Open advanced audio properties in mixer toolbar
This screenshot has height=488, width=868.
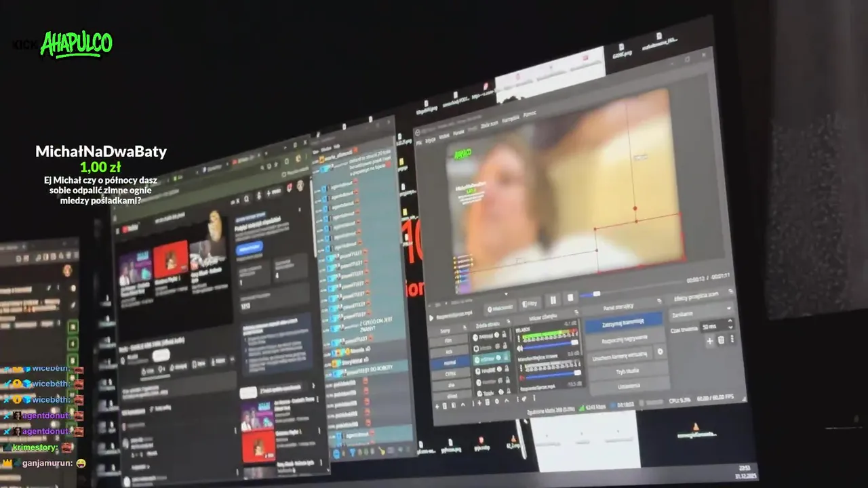pos(524,399)
